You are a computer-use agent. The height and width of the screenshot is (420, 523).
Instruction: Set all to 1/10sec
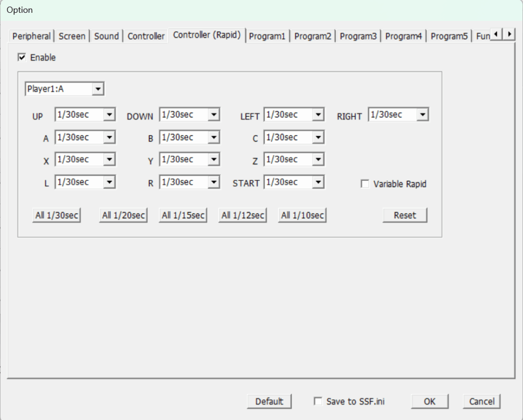click(x=302, y=215)
